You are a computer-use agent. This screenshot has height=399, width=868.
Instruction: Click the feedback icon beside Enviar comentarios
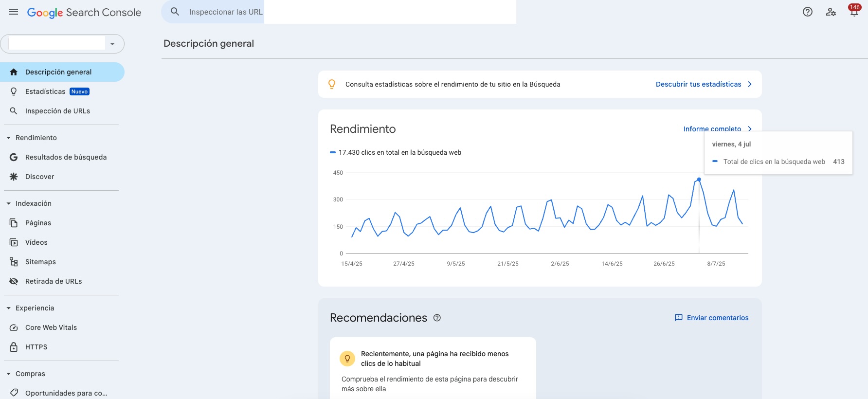point(679,318)
